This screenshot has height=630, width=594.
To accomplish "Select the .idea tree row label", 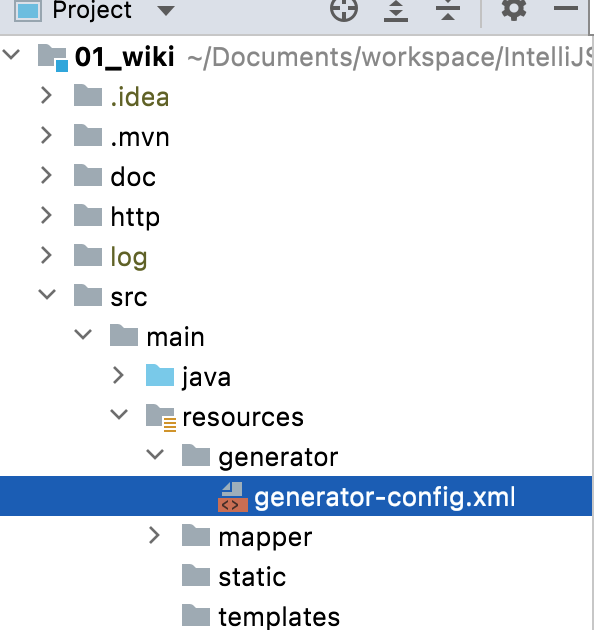I will [140, 97].
